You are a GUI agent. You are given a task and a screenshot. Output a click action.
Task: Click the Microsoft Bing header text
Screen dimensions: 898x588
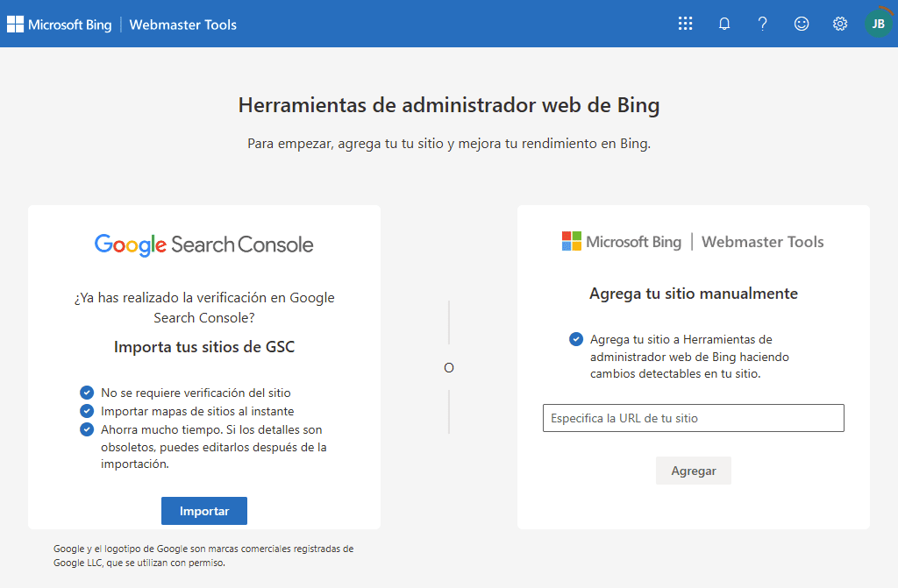(x=70, y=25)
